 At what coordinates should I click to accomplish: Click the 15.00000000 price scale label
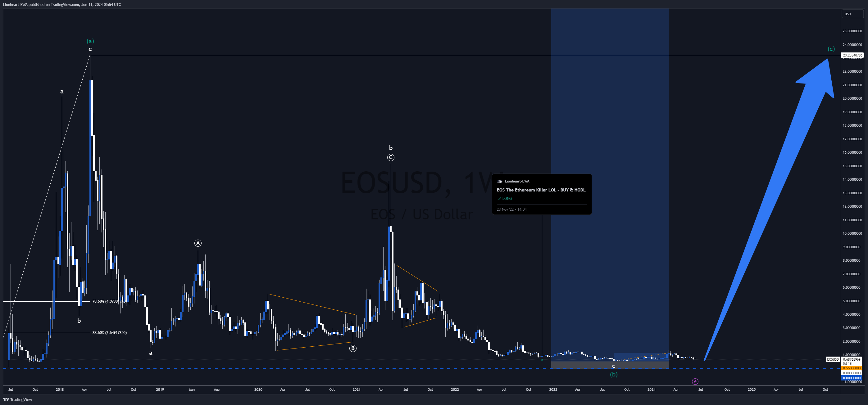coord(852,166)
